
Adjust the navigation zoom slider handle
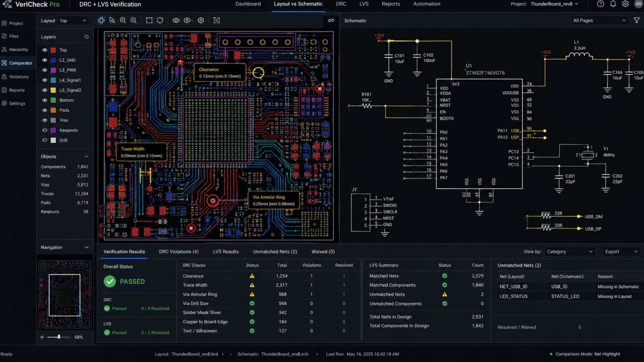59,337
